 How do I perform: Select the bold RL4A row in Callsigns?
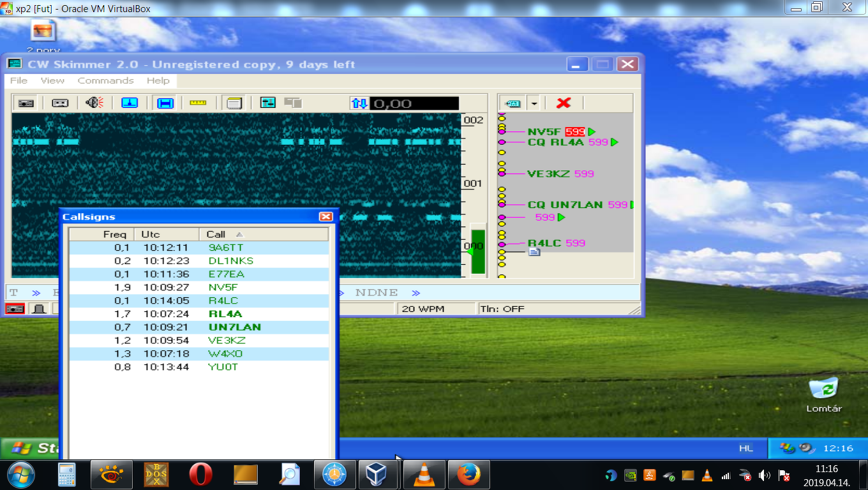[199, 314]
